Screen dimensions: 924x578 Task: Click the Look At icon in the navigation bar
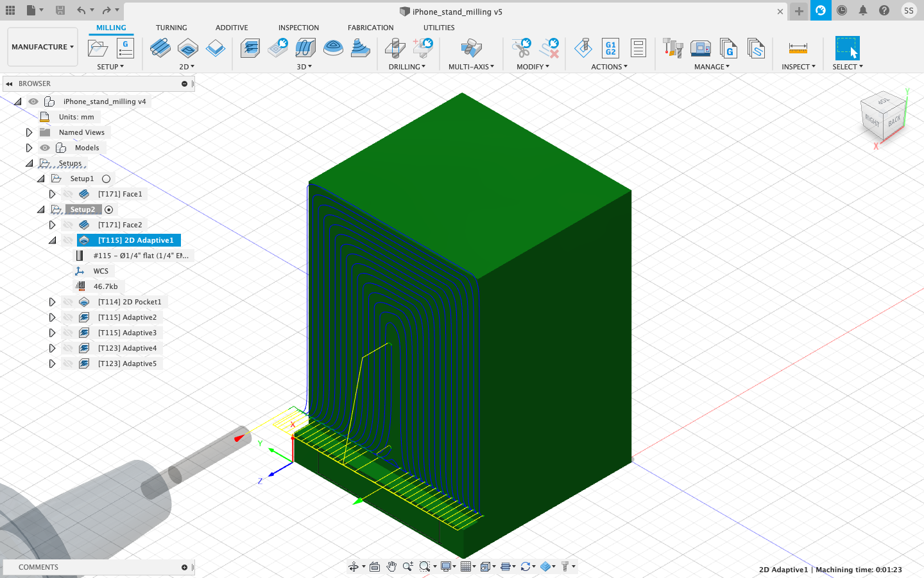[375, 566]
